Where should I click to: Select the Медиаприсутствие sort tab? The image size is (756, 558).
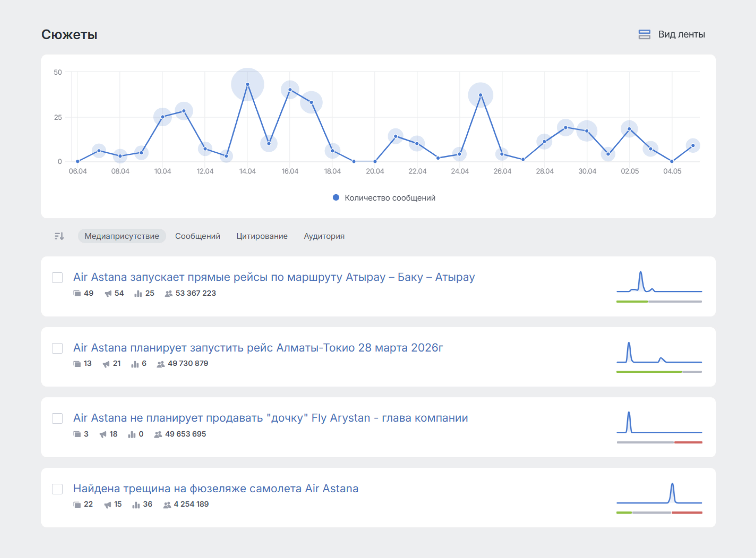coord(122,236)
